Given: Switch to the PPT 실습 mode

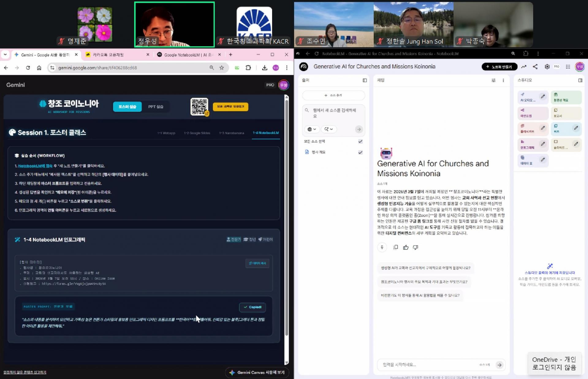Looking at the screenshot, I should click(156, 107).
